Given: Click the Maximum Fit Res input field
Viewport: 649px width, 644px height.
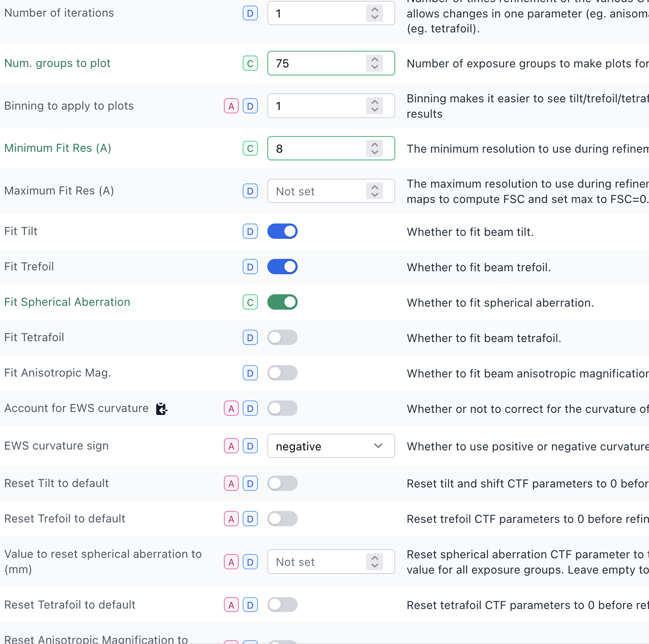Looking at the screenshot, I should click(x=331, y=191).
